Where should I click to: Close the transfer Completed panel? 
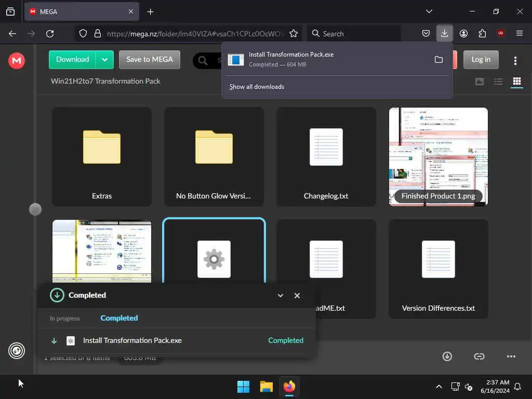click(x=297, y=296)
